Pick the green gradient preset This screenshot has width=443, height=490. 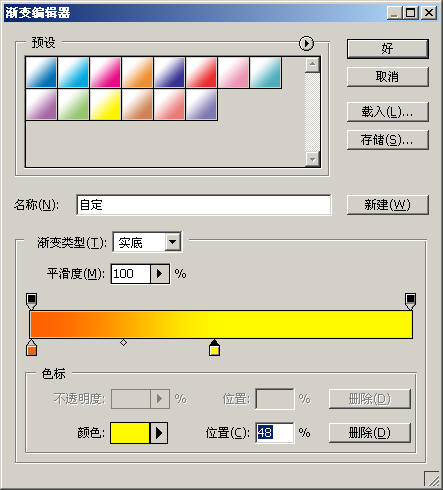[73, 104]
